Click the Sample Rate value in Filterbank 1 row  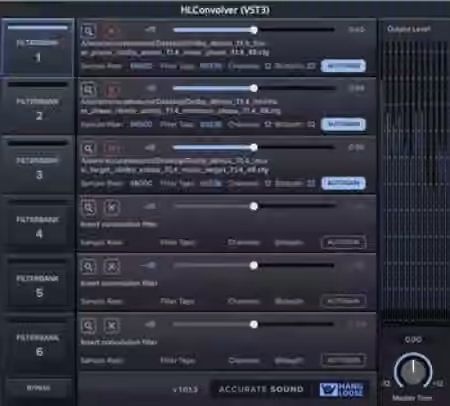pyautogui.click(x=141, y=66)
